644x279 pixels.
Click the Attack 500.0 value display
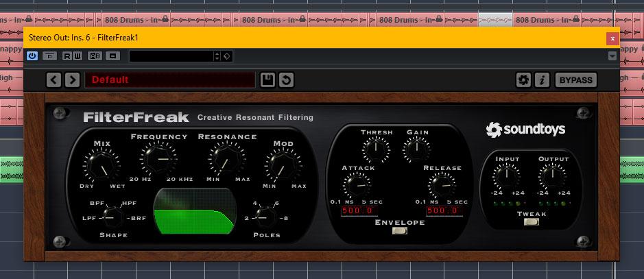tap(359, 211)
